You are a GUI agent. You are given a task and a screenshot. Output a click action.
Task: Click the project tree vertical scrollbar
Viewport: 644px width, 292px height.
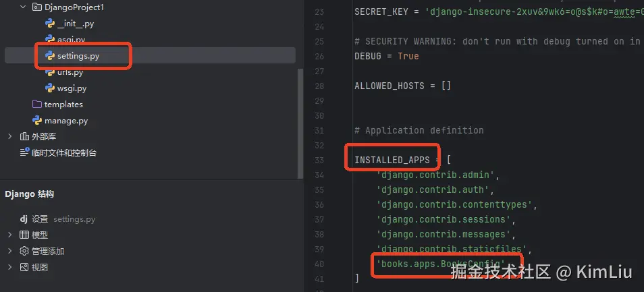tap(300, 121)
